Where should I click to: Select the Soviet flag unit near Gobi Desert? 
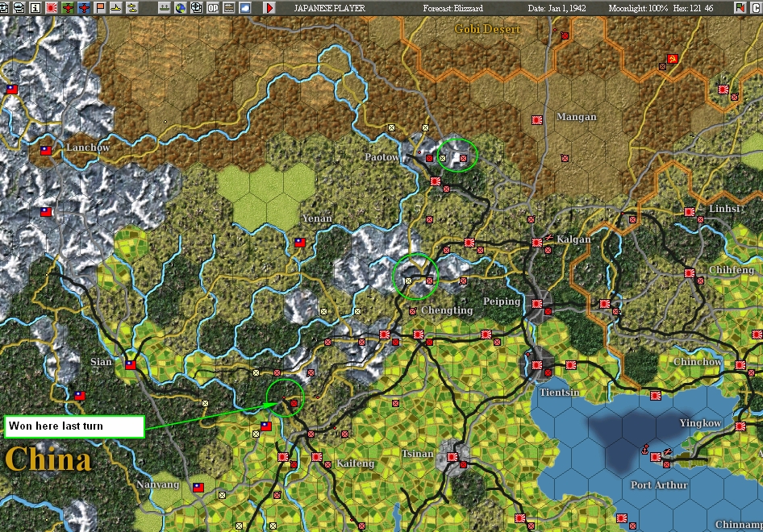point(673,59)
